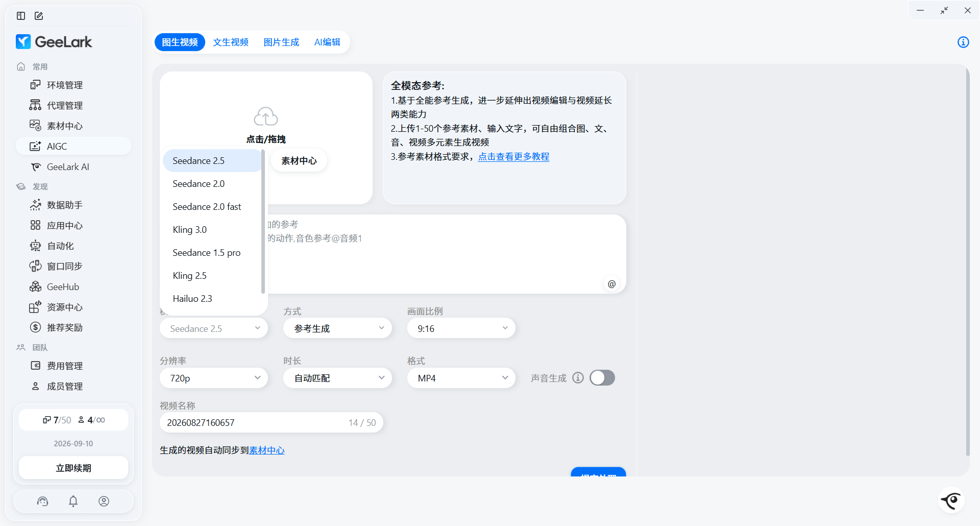Click the info icon at top right
The image size is (980, 526).
(963, 42)
